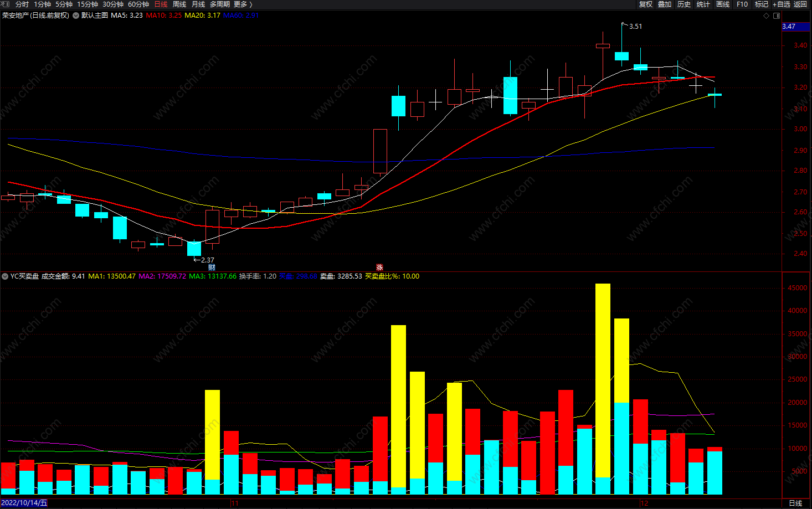Click 返回 to go back
Screen dimensions: 812x509
800,4
